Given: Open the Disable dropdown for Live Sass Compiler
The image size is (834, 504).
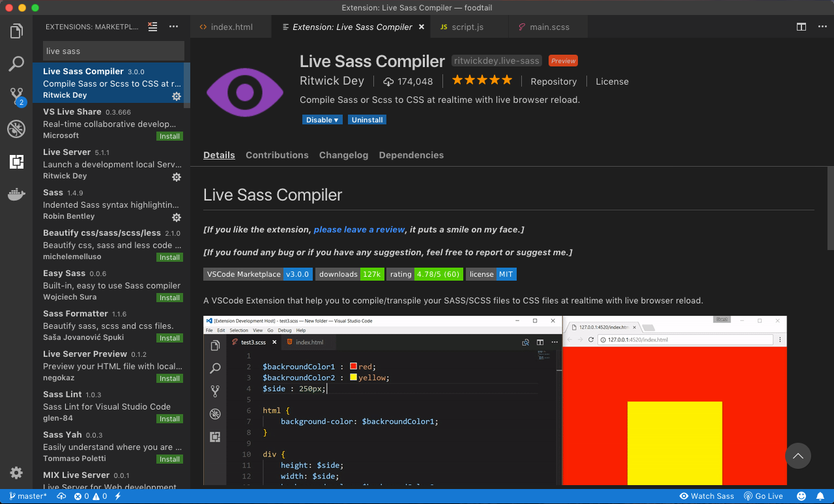Looking at the screenshot, I should [322, 119].
